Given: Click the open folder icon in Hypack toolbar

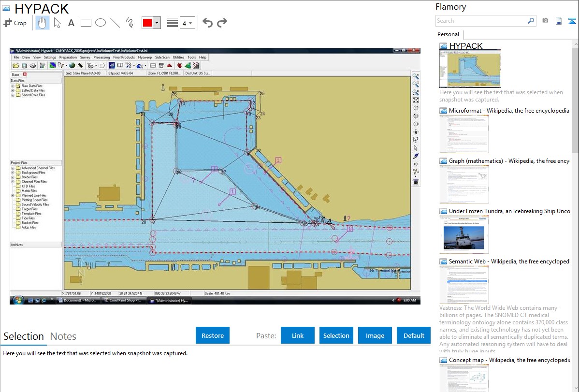Looking at the screenshot, I should 16,65.
